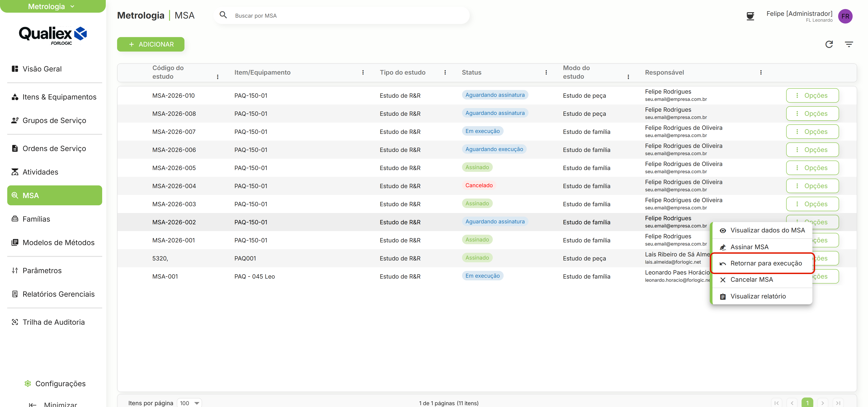Open Opções for MSA-2026-007
This screenshot has width=868, height=407.
tap(812, 132)
